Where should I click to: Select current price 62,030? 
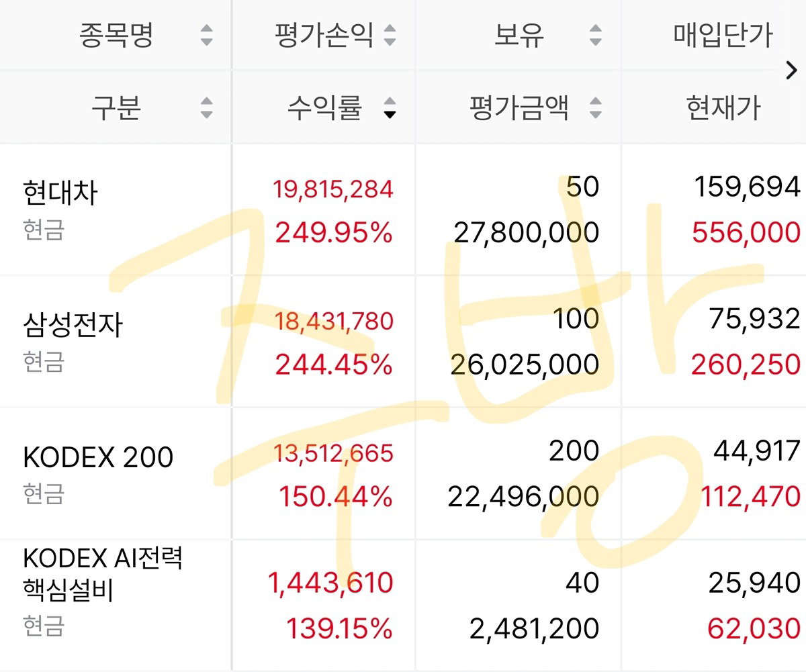754,629
